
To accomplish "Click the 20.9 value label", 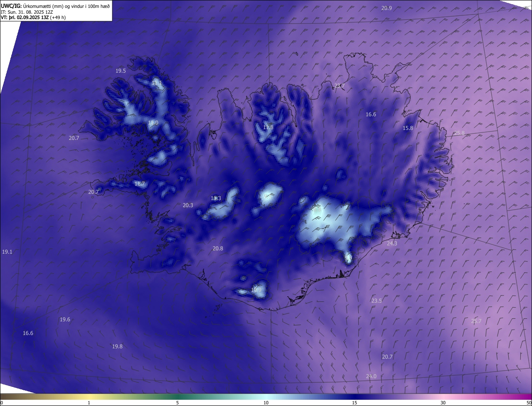I will point(387,8).
